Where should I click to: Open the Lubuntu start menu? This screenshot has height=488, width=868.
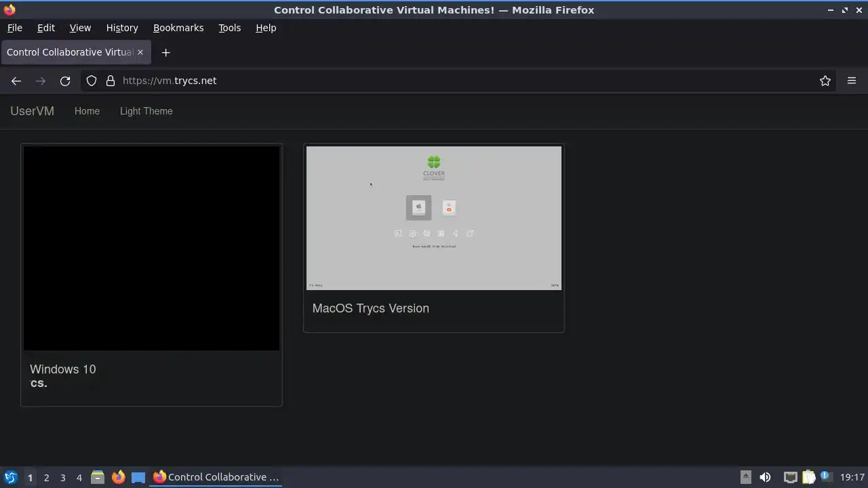10,477
